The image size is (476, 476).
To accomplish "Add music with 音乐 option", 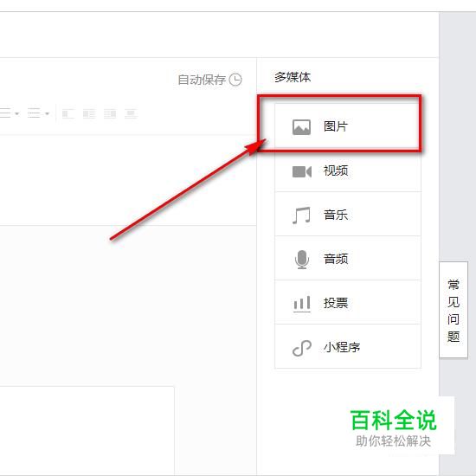I will (x=348, y=215).
